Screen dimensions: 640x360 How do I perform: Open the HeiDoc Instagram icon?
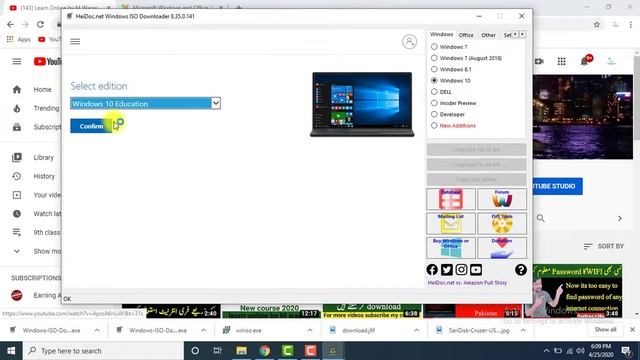tap(461, 269)
